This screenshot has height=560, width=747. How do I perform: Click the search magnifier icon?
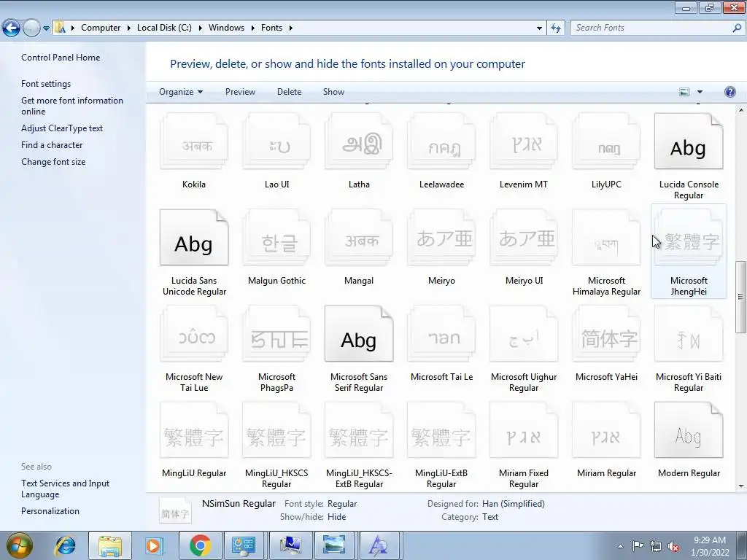pos(737,28)
